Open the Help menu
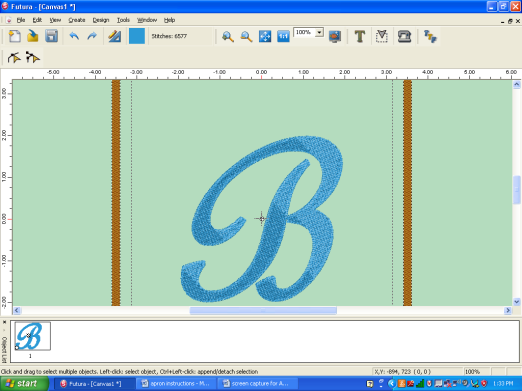Screen dimensions: 522x391 click(x=169, y=20)
